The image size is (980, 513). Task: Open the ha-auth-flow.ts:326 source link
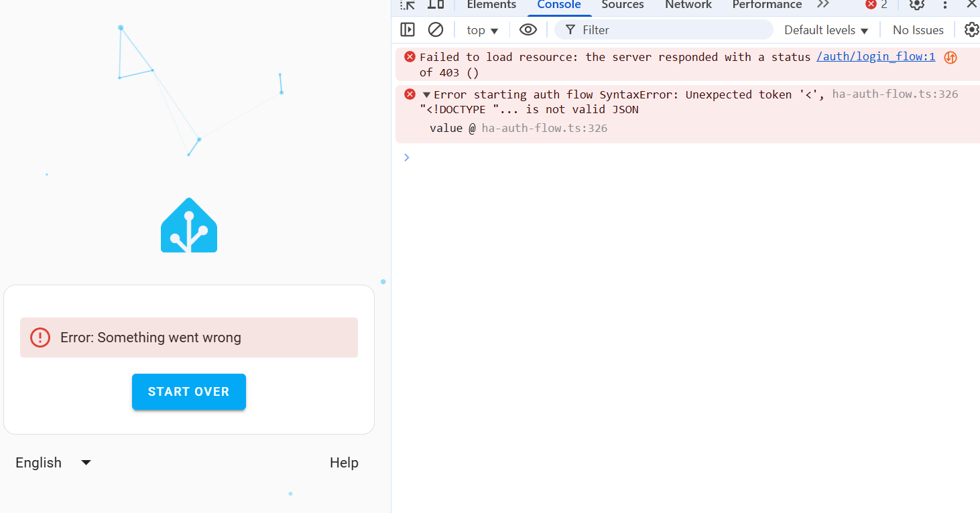pyautogui.click(x=894, y=94)
